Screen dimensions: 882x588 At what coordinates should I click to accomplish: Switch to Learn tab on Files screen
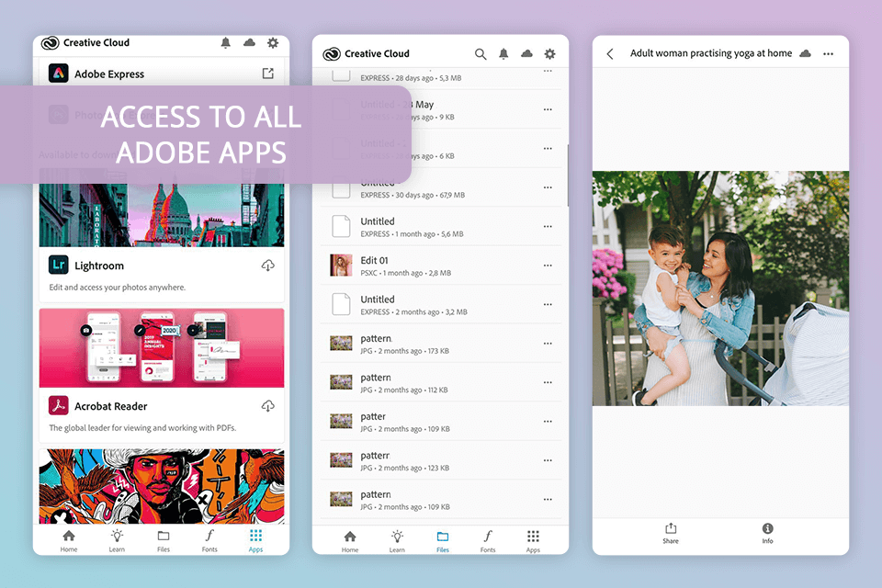397,541
